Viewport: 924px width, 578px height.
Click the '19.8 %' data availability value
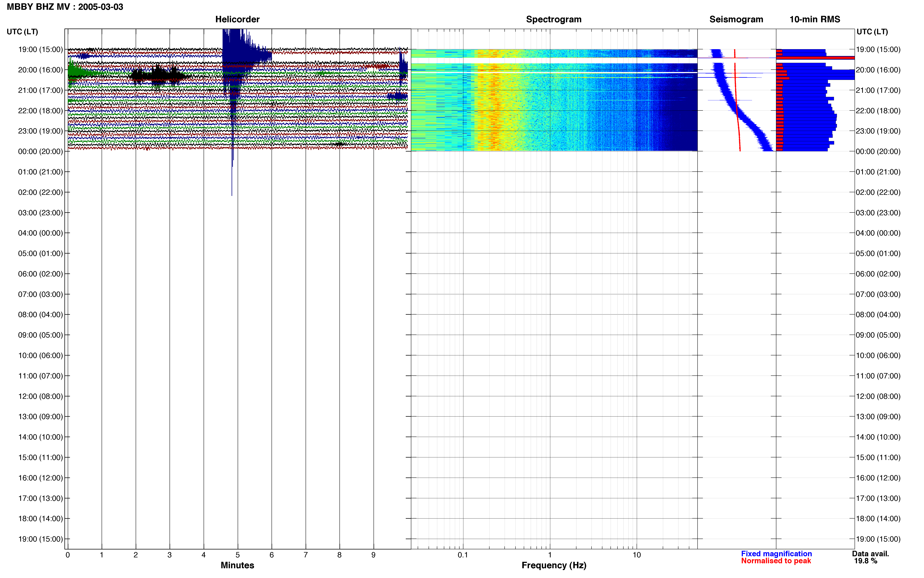click(x=865, y=561)
